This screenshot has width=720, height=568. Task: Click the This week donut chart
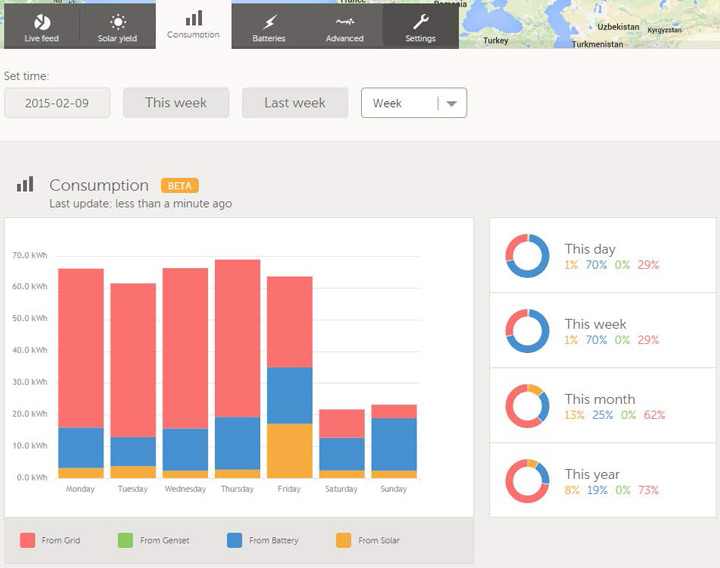[527, 331]
